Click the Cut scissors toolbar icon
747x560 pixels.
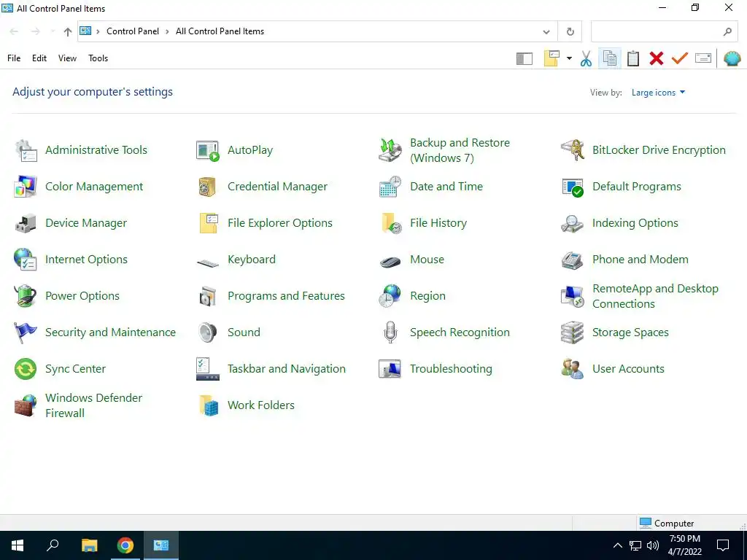pyautogui.click(x=586, y=58)
